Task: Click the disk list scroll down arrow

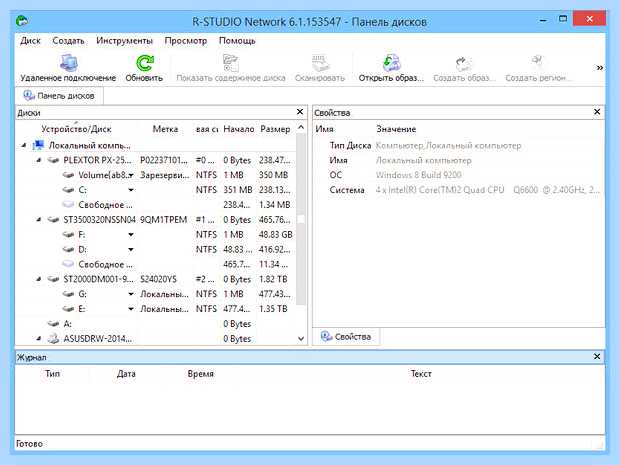Action: (301, 339)
